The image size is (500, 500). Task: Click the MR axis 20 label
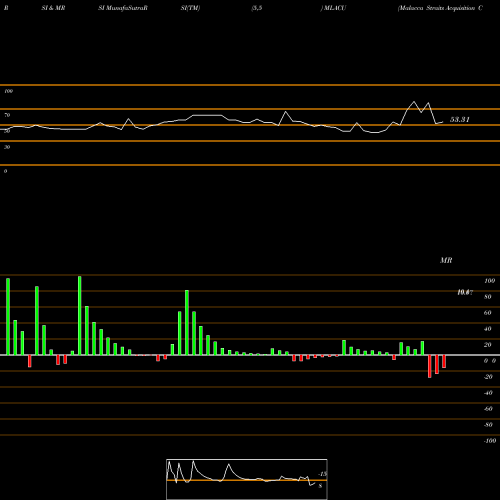pos(488,345)
